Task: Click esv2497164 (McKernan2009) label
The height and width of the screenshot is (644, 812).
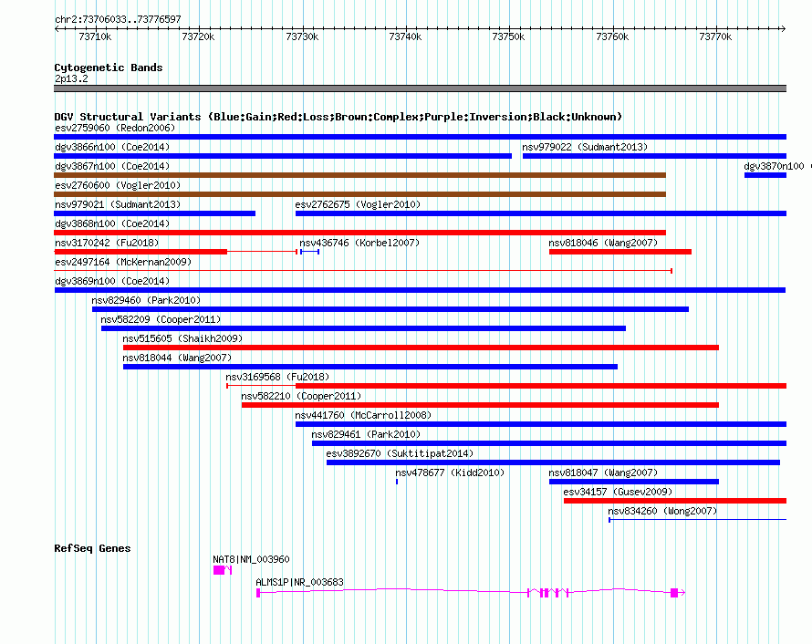Action: 123,262
